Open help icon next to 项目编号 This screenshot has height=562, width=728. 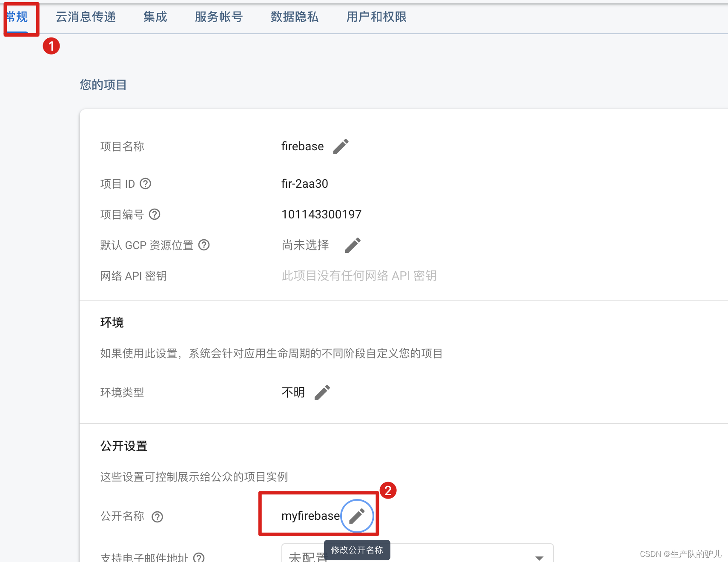(155, 214)
